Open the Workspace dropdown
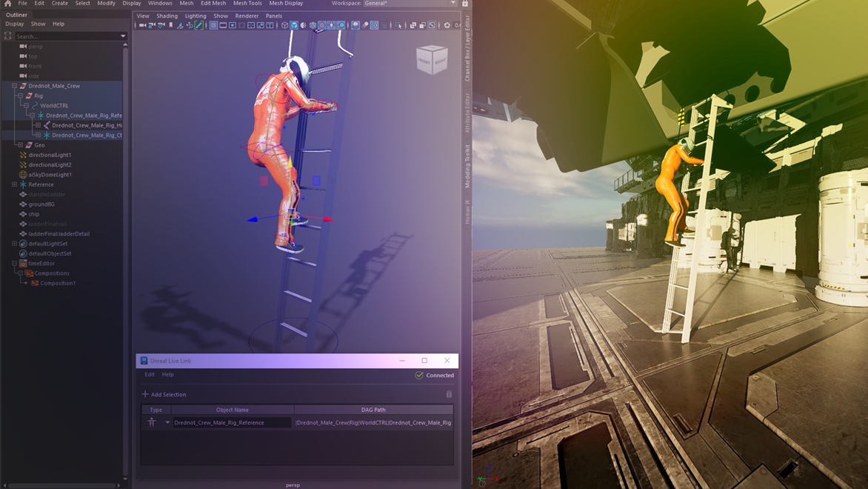This screenshot has width=868, height=489. pos(410,4)
